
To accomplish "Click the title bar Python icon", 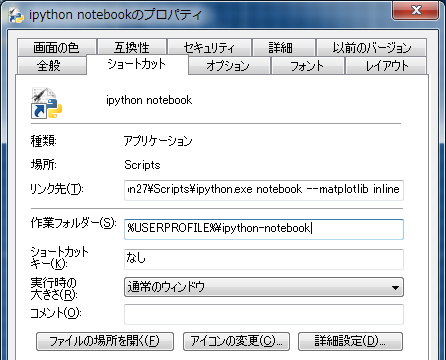I will click(16, 15).
